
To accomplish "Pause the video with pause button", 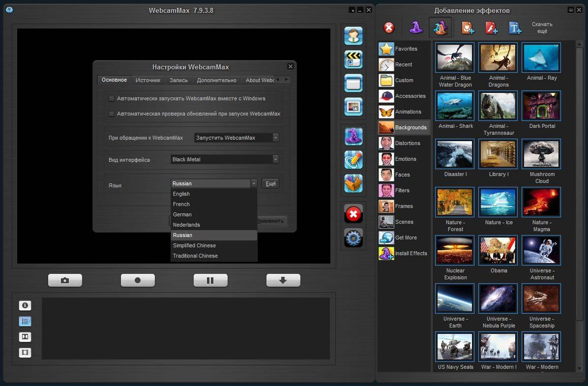I will 210,280.
